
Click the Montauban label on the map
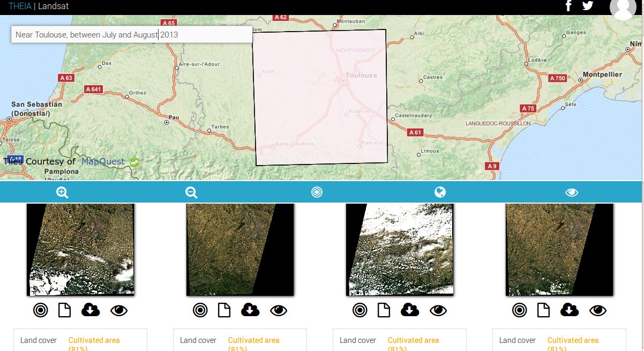click(350, 22)
